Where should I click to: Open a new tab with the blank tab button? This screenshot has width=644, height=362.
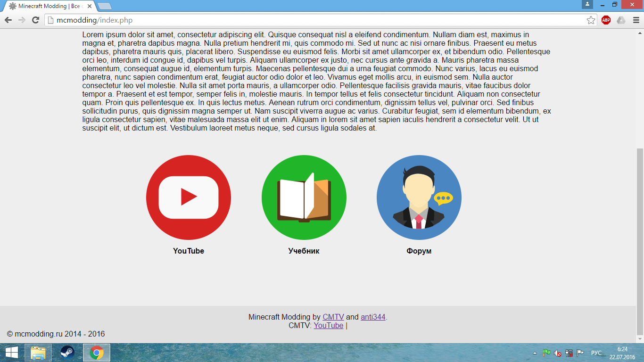point(104,6)
